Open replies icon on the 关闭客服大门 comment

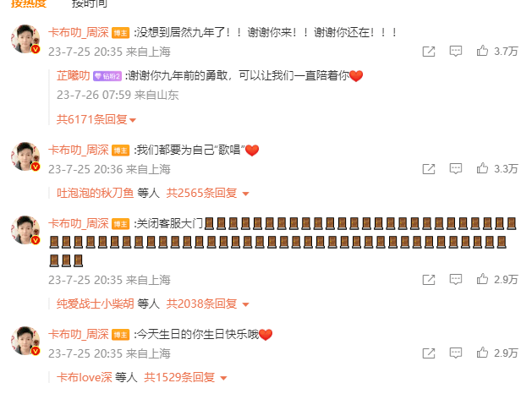pos(455,279)
